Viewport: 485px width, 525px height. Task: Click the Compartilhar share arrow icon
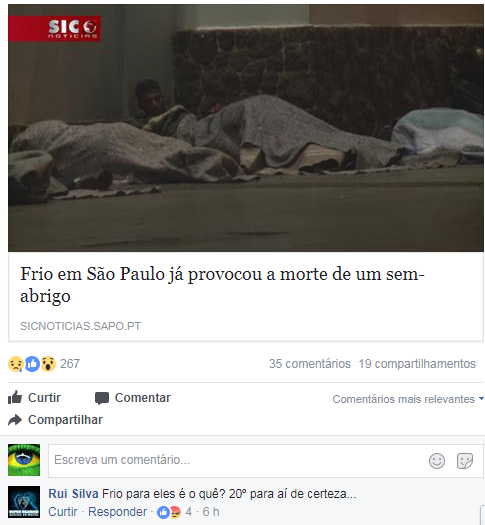point(15,420)
